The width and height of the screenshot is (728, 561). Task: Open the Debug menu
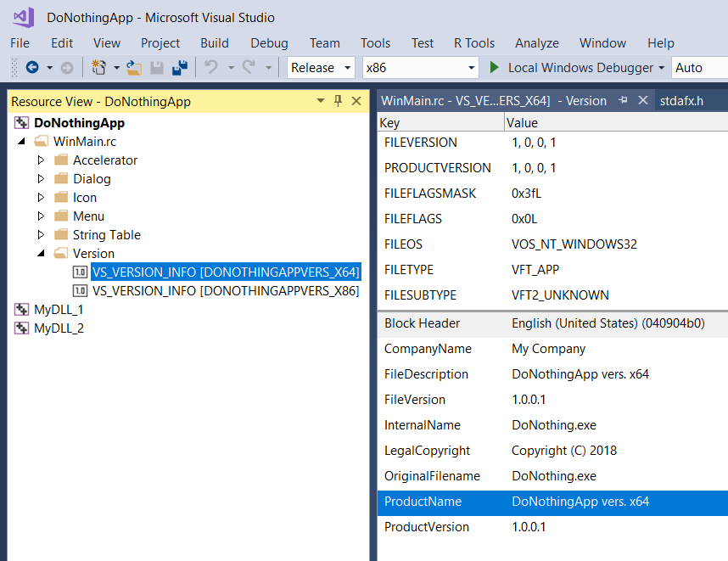point(269,43)
